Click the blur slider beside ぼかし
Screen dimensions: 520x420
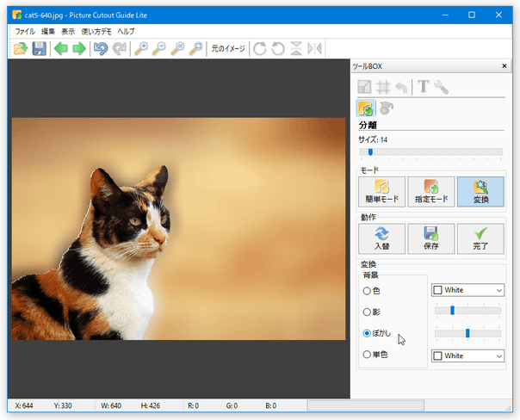pyautogui.click(x=467, y=333)
